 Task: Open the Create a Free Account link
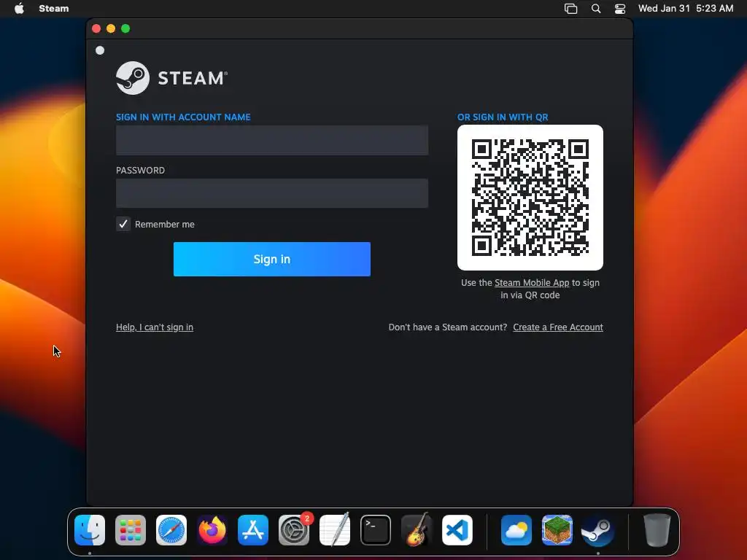pyautogui.click(x=558, y=327)
